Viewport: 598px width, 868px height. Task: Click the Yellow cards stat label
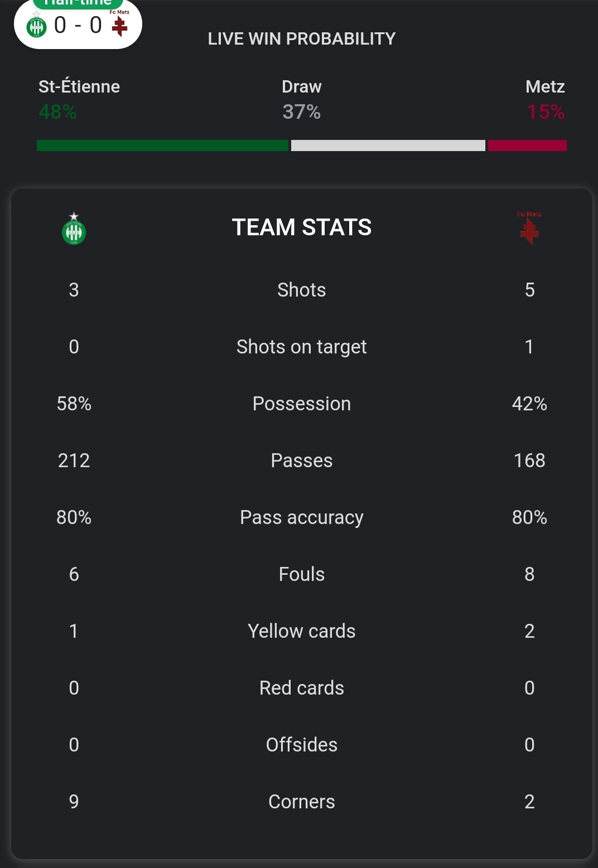click(301, 631)
